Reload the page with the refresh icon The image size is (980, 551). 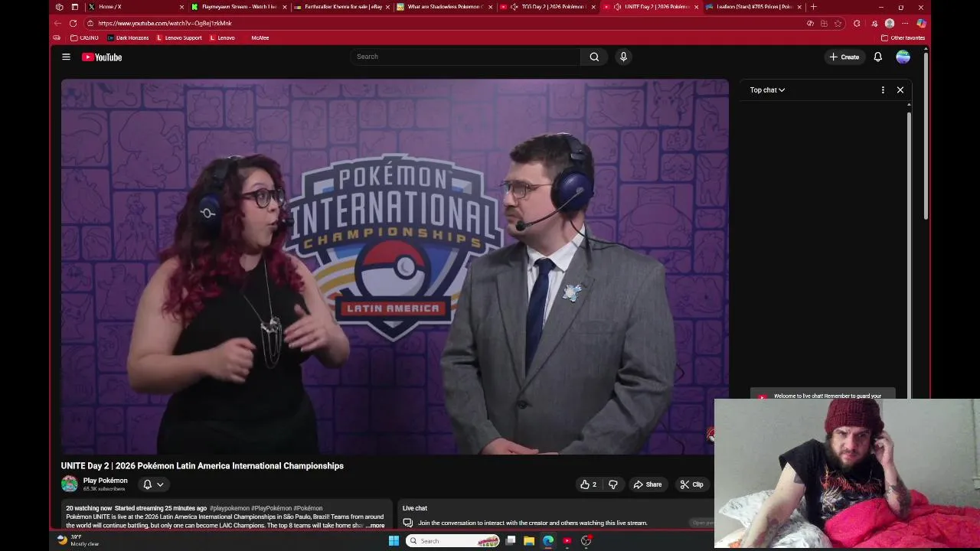(73, 23)
